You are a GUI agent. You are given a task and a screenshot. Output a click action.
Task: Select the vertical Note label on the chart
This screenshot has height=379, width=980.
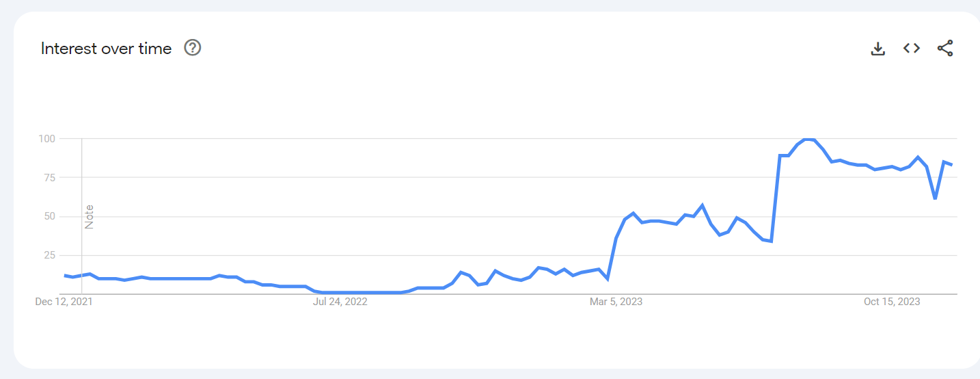coord(89,217)
